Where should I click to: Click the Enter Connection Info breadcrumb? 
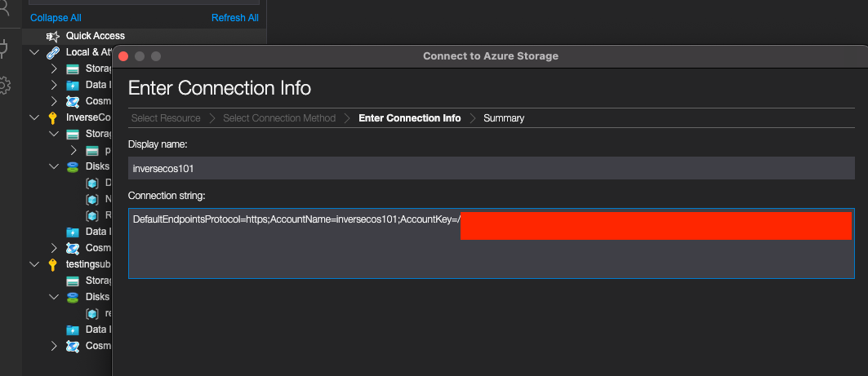[x=410, y=118]
